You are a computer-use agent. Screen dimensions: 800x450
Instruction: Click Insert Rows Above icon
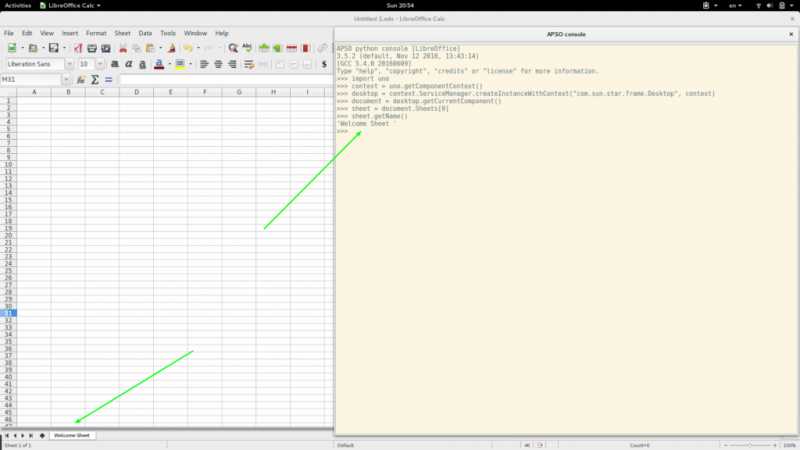(x=264, y=48)
